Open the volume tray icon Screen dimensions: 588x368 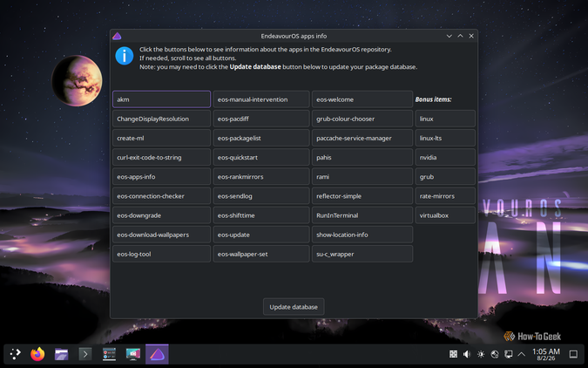[x=467, y=354]
